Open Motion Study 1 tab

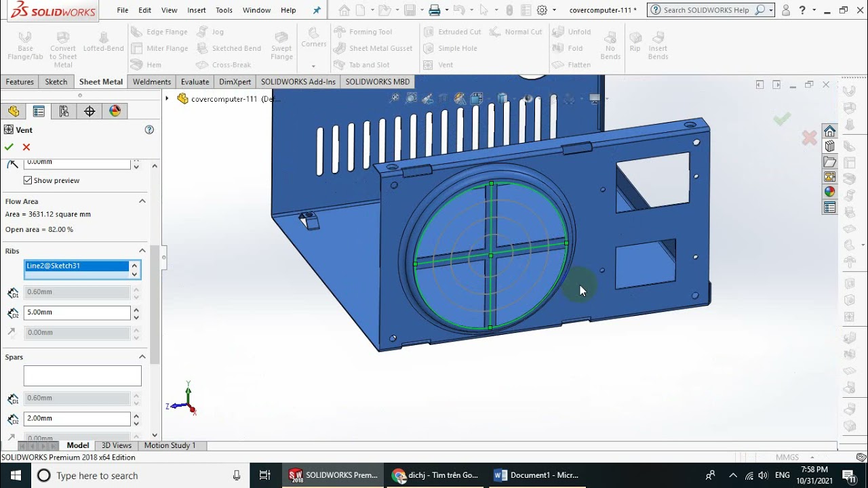coord(170,445)
